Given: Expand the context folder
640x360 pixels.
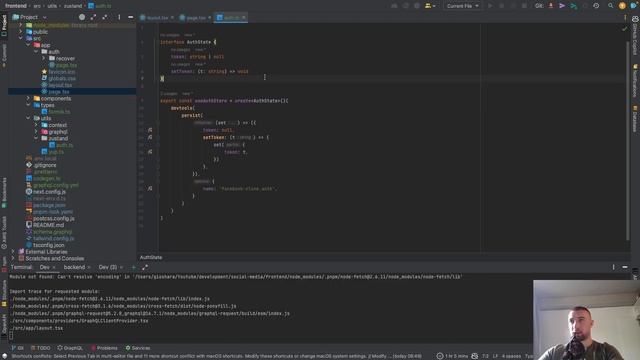Looking at the screenshot, I should click(36, 125).
